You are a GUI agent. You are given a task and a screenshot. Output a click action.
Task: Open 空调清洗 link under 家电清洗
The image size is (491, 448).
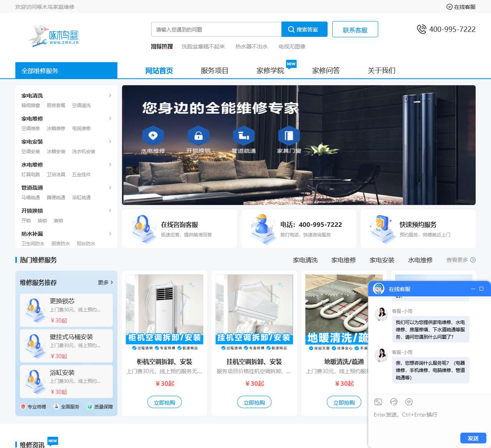[x=81, y=105]
